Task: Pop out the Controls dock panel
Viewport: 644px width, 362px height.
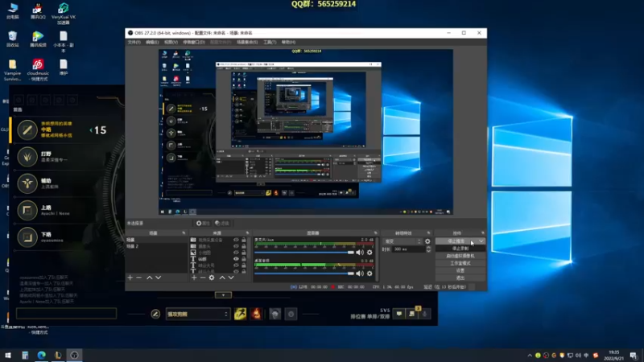Action: point(482,233)
